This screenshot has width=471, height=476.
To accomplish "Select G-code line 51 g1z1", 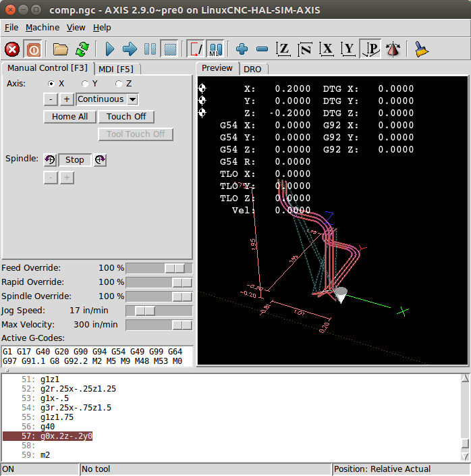I will coord(50,379).
